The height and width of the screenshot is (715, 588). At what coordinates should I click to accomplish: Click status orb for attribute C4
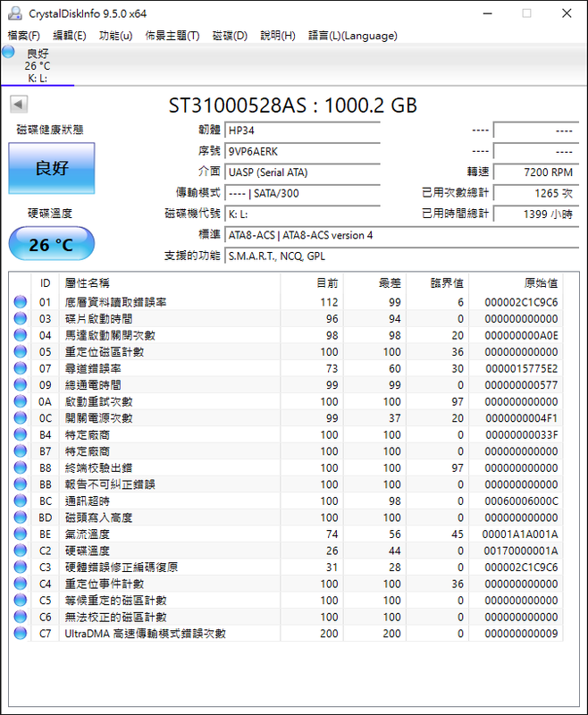pyautogui.click(x=20, y=584)
